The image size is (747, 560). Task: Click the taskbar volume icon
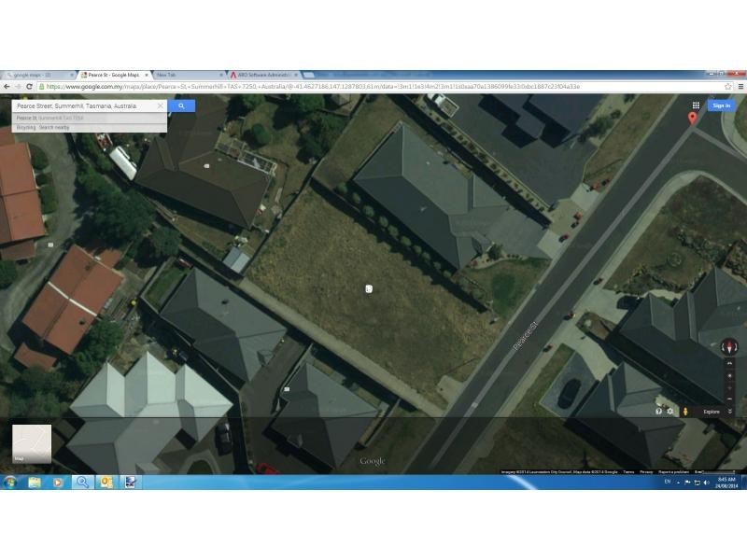coord(706,483)
